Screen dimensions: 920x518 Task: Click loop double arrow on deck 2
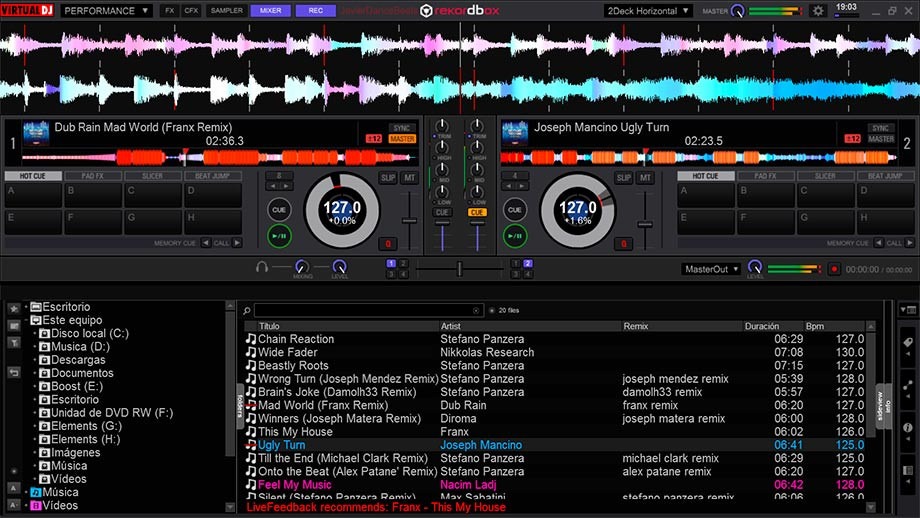(522, 187)
